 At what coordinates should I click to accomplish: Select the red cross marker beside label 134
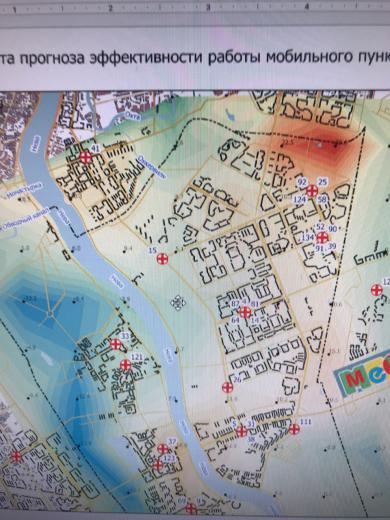point(322,238)
